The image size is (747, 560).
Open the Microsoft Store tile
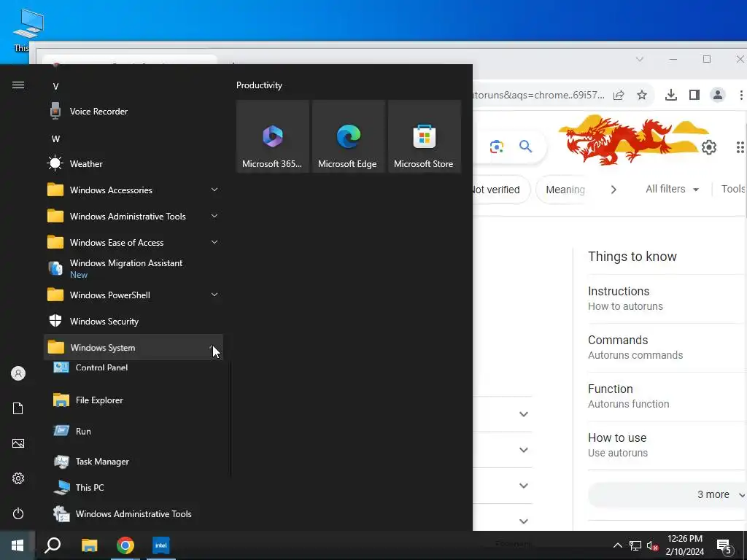pos(425,136)
